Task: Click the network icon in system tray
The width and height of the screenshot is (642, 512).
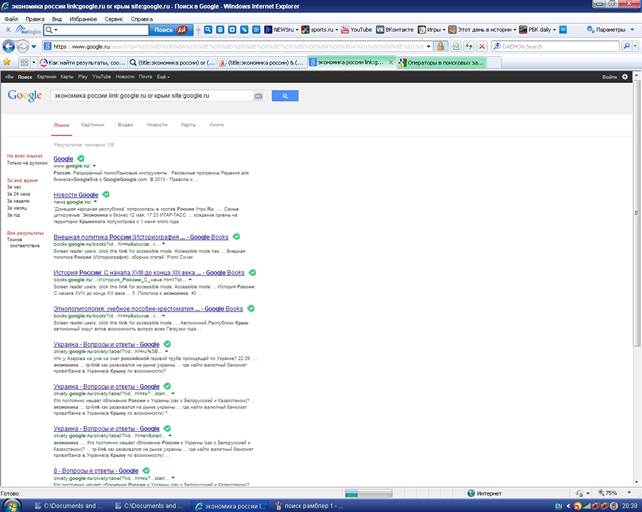Action: click(x=588, y=506)
